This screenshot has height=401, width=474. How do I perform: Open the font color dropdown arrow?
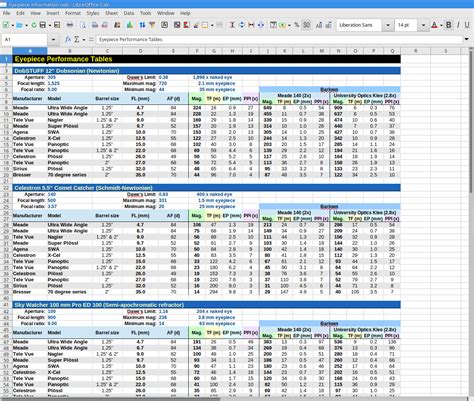(441, 25)
